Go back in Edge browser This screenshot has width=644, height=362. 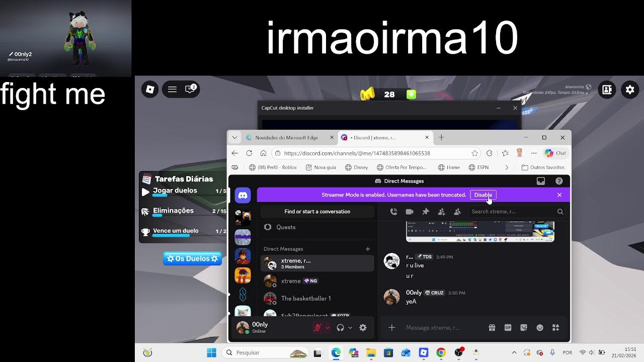coord(235,153)
